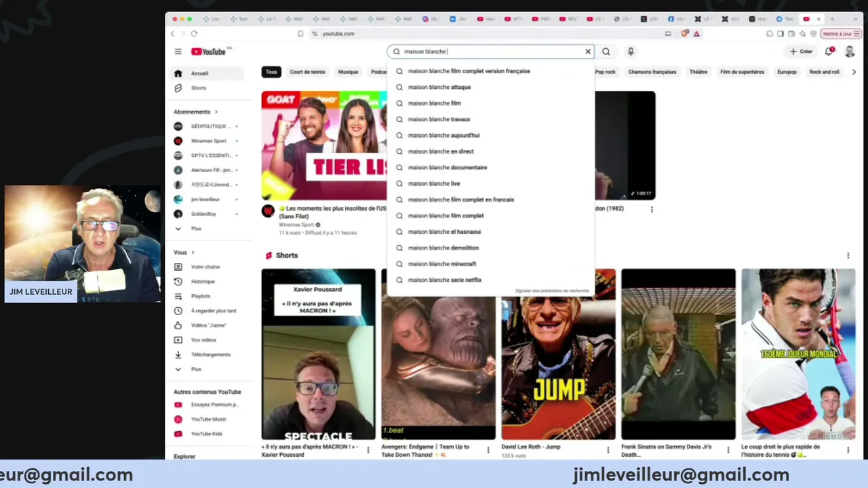Open options menu for Avengers Endgame Short

tap(488, 449)
